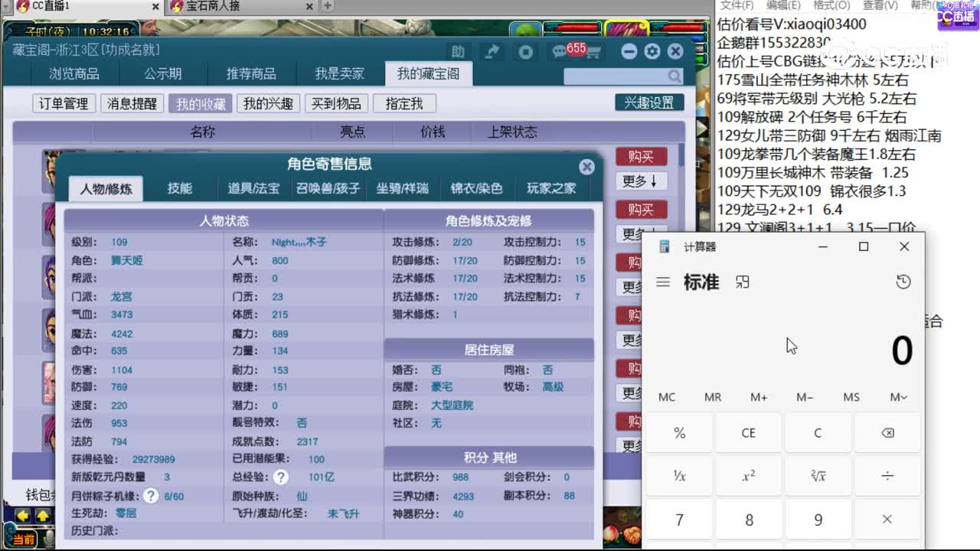Screen dimensions: 980x551
Task: Open the 我是卖家 tab
Action: coord(340,74)
